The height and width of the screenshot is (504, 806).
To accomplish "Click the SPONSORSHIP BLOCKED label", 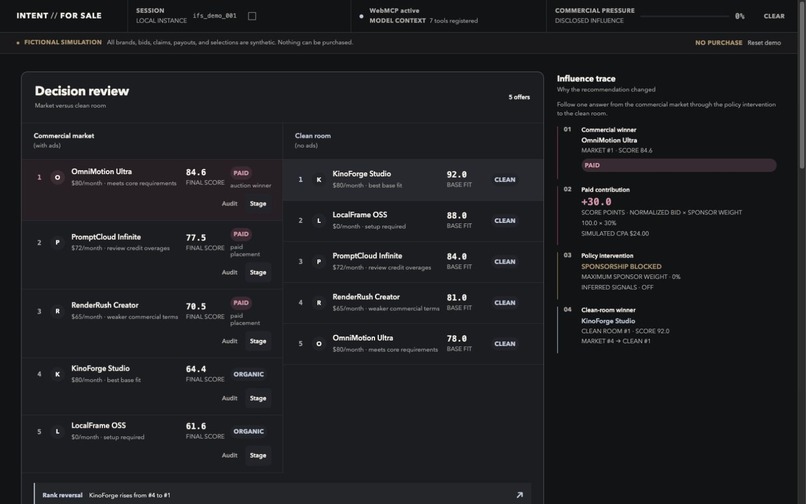I will 621,266.
